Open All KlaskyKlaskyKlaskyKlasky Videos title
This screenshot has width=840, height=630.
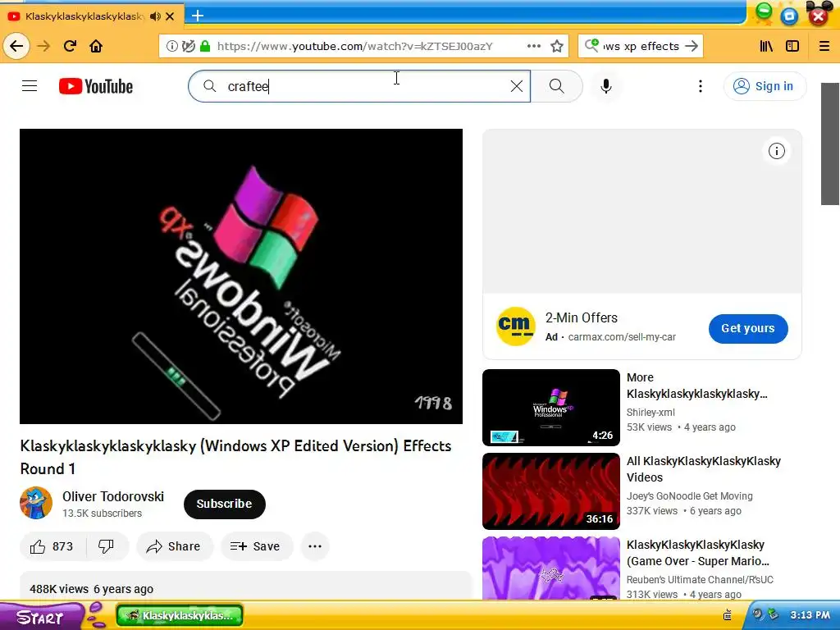[x=703, y=468]
